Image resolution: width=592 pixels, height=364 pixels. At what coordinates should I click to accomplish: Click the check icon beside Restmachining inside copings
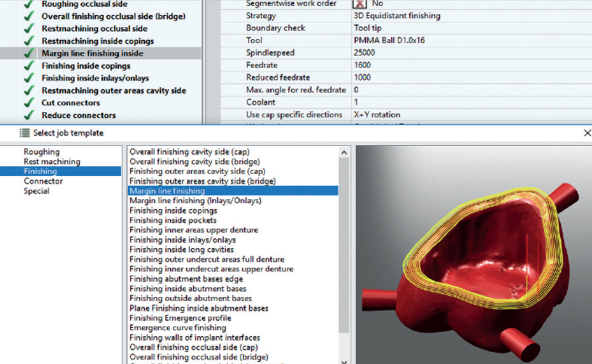(29, 41)
